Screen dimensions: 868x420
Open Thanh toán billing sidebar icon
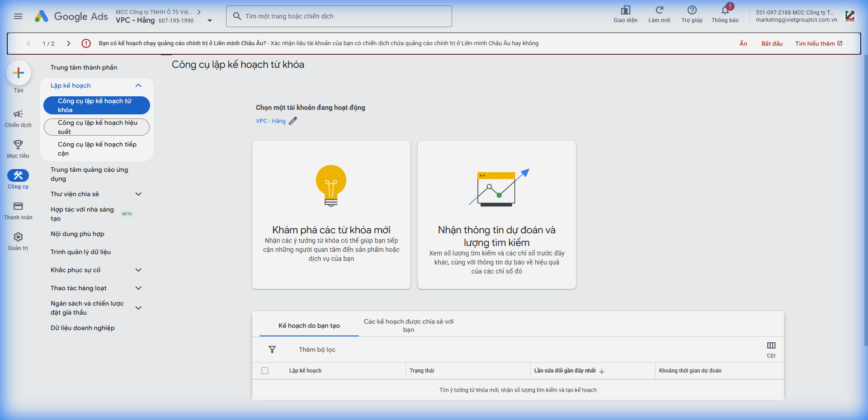click(18, 207)
